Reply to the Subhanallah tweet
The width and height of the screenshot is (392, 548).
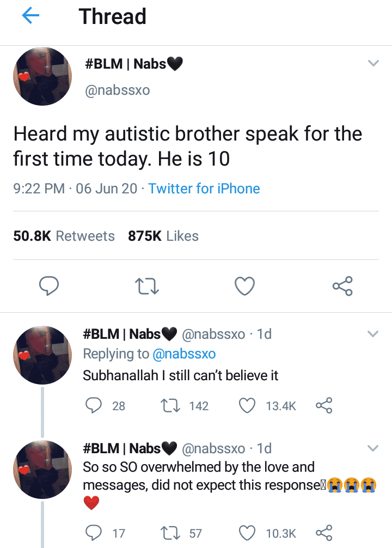tap(94, 405)
